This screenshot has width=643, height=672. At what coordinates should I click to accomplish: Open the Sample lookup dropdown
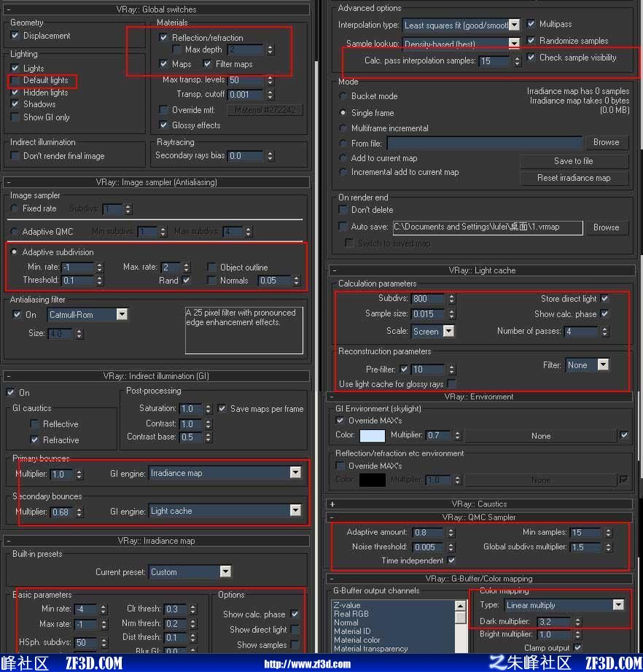(514, 43)
